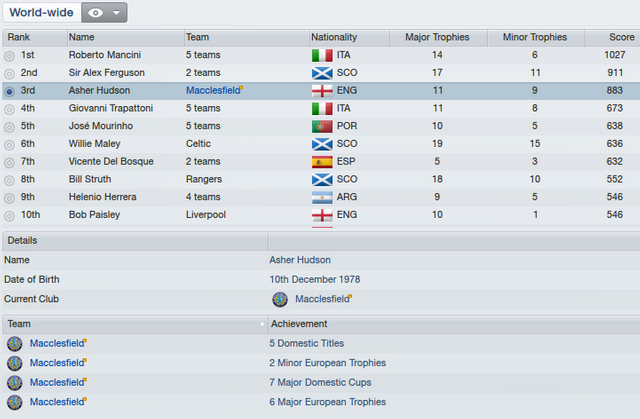Click Macclesfield club badge in Current Club row
Screen dimensions: 640x419
[280, 299]
